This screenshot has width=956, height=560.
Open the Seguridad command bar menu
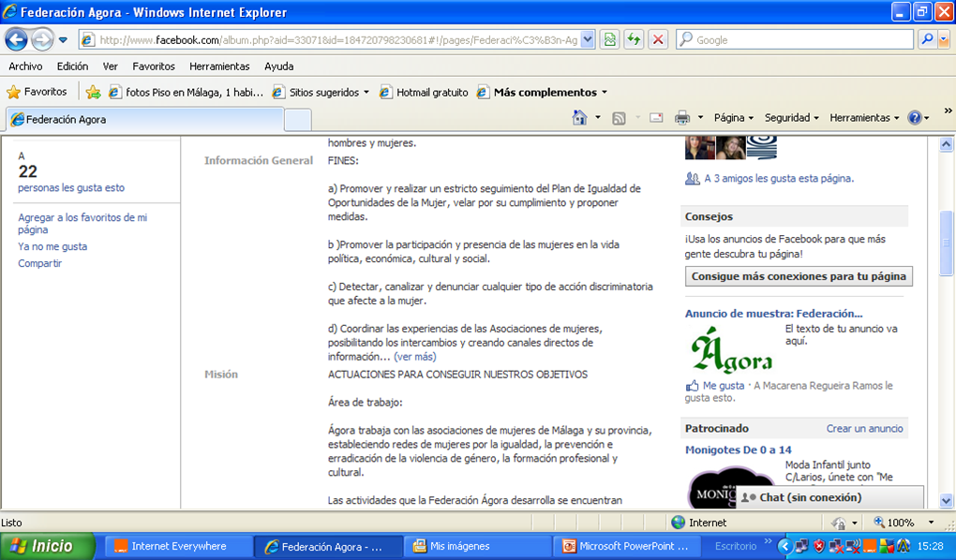tap(791, 118)
